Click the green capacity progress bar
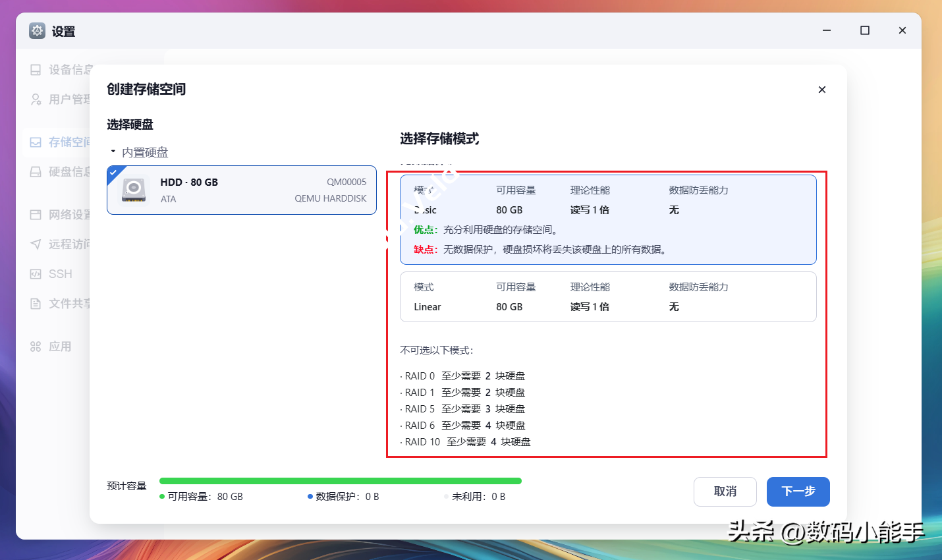 pos(340,481)
